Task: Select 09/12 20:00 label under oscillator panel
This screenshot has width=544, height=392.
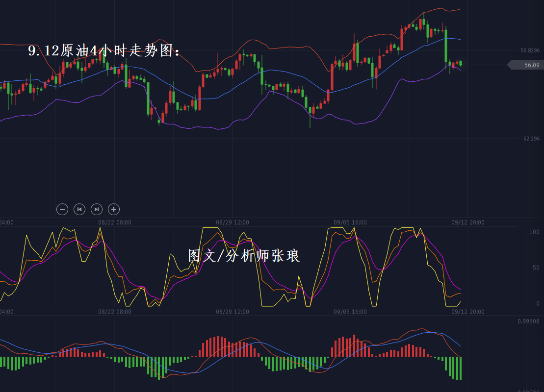Action: [468, 312]
